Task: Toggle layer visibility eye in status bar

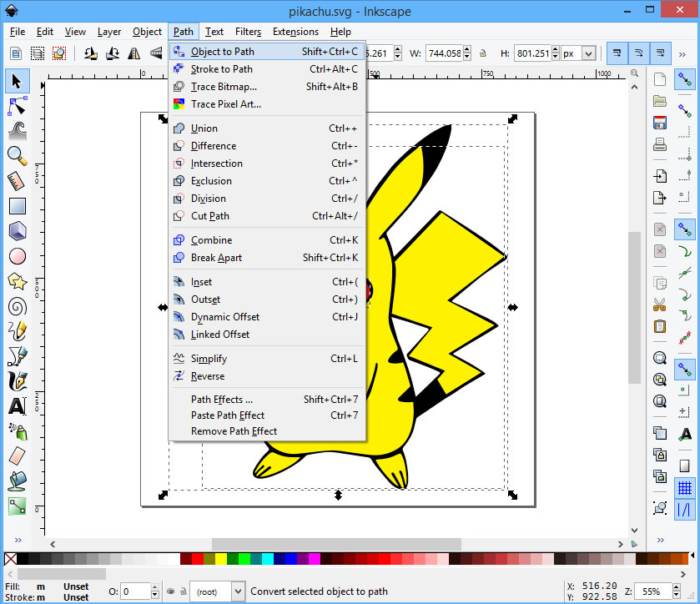Action: pos(170,591)
